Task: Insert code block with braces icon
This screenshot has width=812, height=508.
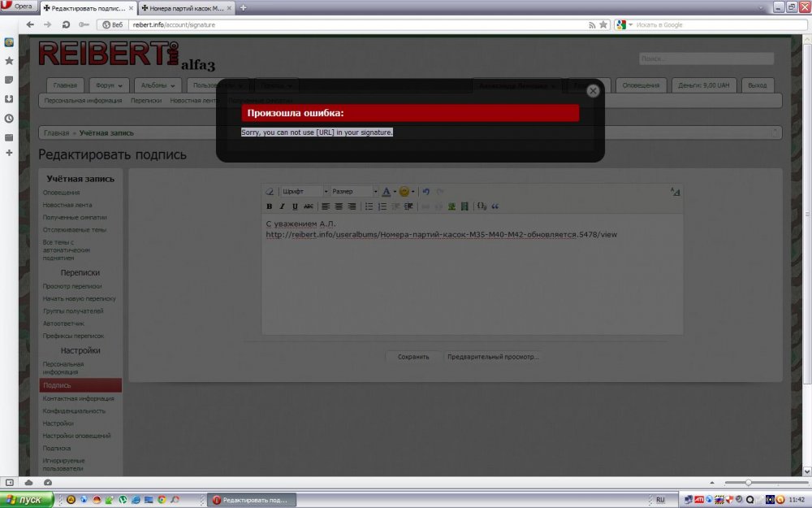Action: pos(482,206)
